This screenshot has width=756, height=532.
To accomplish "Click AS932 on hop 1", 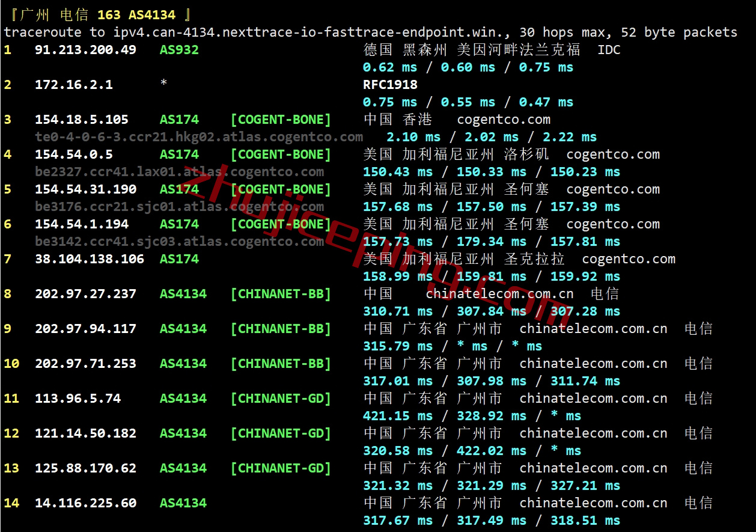I will tap(179, 50).
